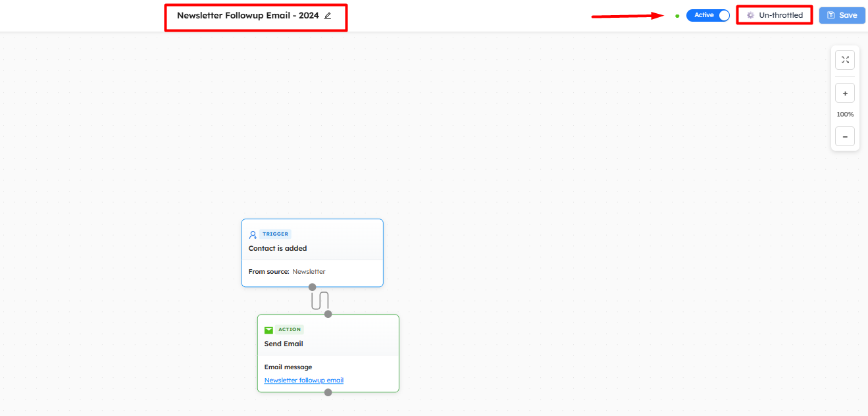Click the 100% zoom level label
Image resolution: width=868 pixels, height=416 pixels.
coord(845,115)
